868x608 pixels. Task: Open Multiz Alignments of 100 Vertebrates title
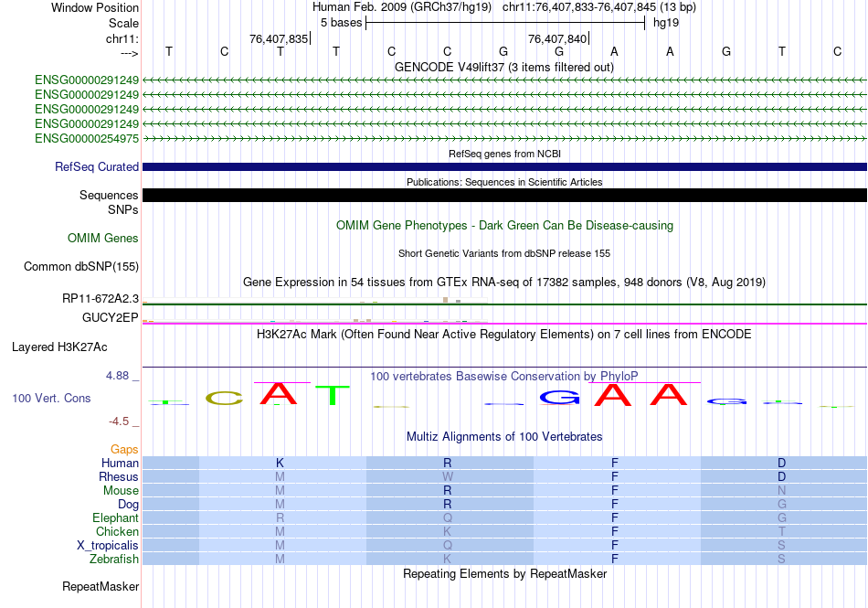504,436
